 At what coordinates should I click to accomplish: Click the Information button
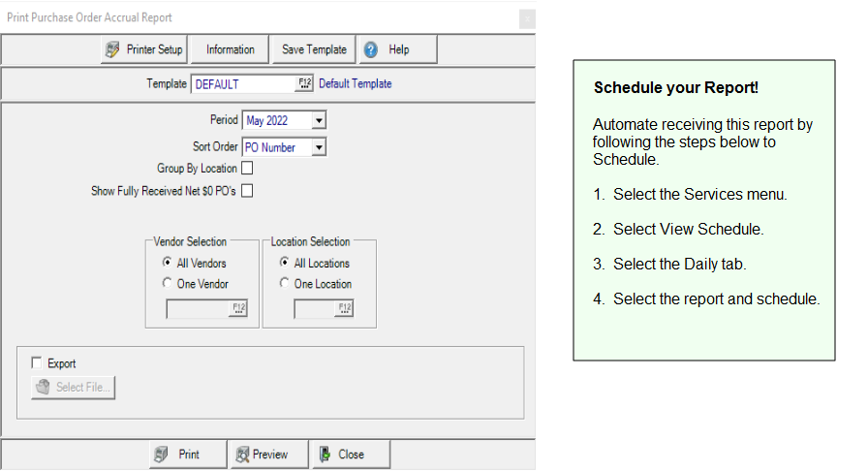point(231,49)
